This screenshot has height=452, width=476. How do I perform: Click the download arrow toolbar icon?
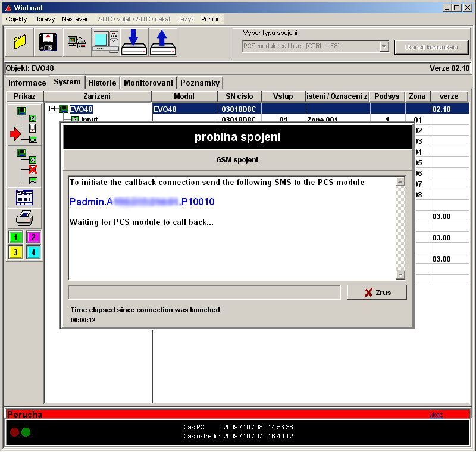(x=134, y=42)
